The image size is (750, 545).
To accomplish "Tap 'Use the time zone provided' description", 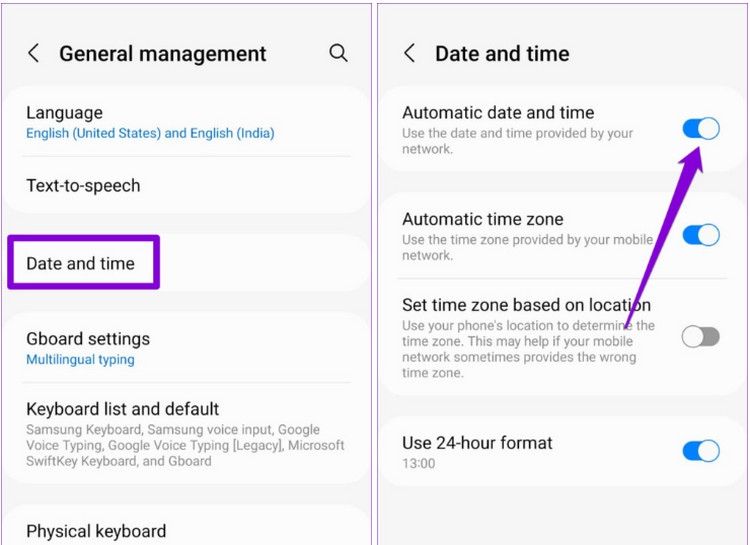I will pyautogui.click(x=528, y=247).
